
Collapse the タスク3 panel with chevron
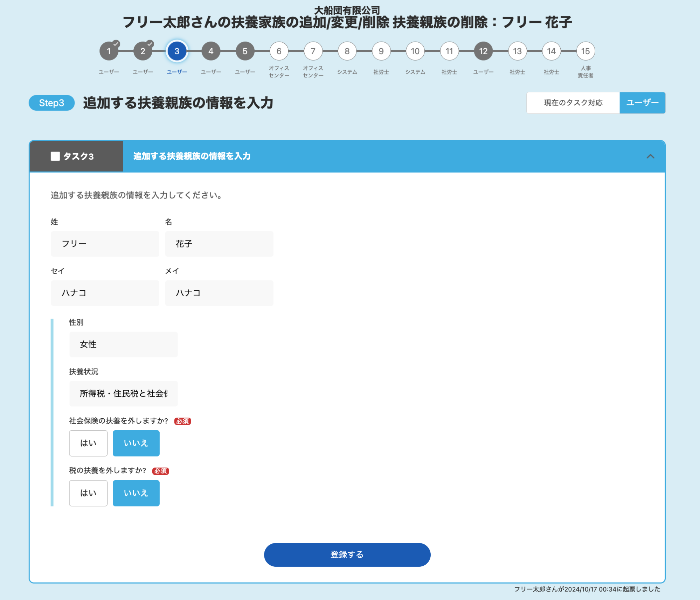(650, 156)
